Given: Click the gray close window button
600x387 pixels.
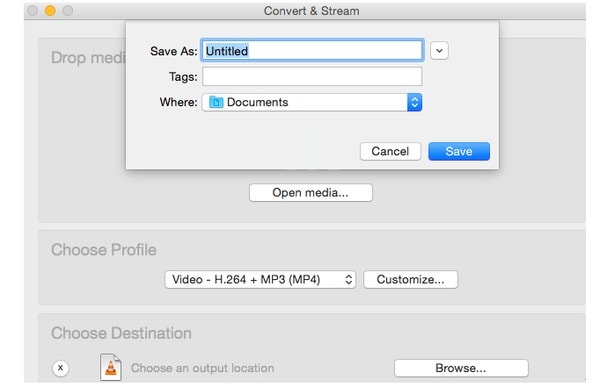Looking at the screenshot, I should 33,10.
